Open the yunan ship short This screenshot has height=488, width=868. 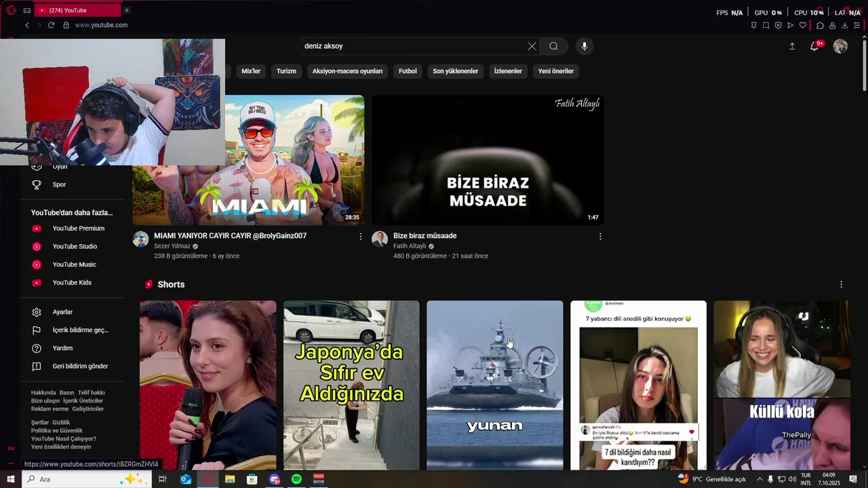click(495, 385)
